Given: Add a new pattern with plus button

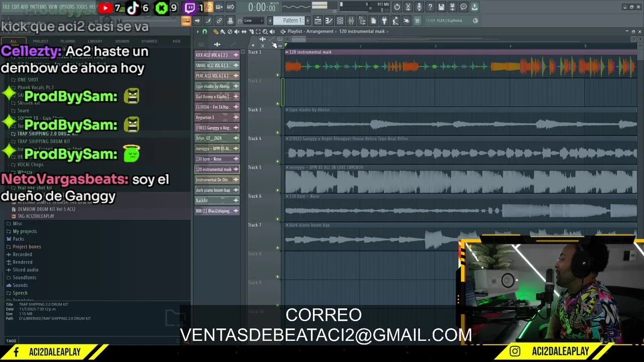Looking at the screenshot, I should [308, 21].
